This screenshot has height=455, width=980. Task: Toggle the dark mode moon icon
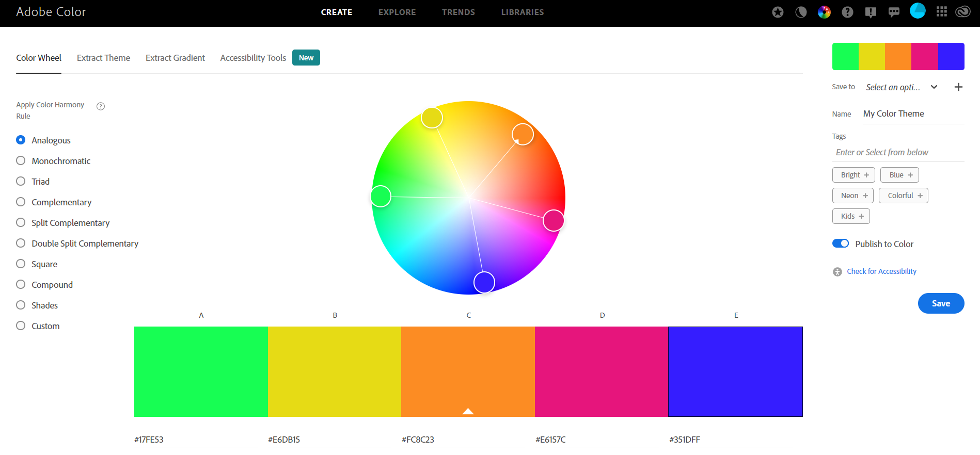[801, 12]
